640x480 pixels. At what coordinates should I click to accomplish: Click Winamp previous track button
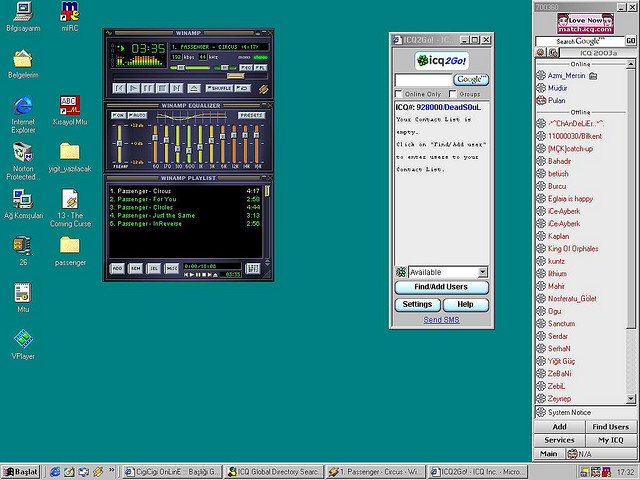119,88
